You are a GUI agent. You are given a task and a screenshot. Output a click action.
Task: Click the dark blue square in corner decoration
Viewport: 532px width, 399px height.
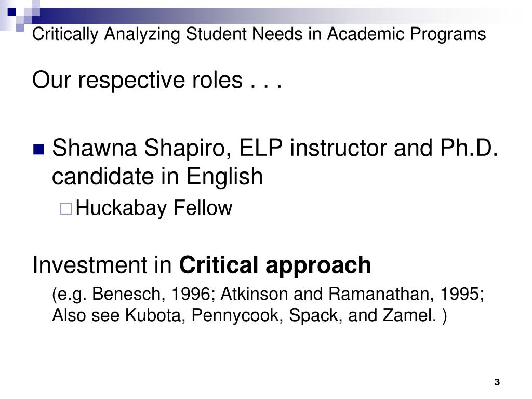click(x=11, y=12)
